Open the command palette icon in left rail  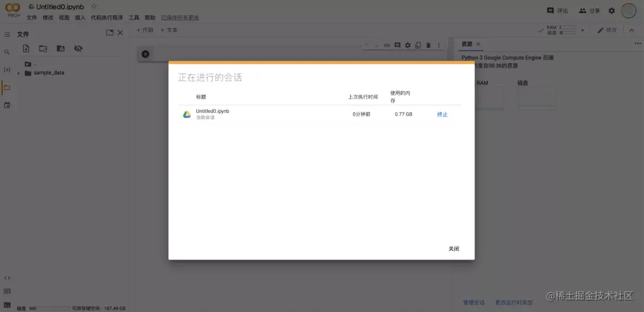pos(7,291)
